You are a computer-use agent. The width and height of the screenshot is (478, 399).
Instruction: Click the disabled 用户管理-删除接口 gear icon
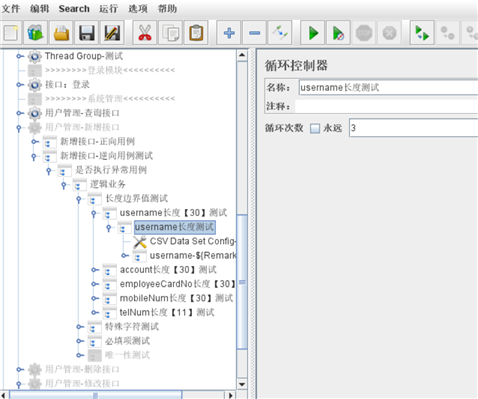35,369
